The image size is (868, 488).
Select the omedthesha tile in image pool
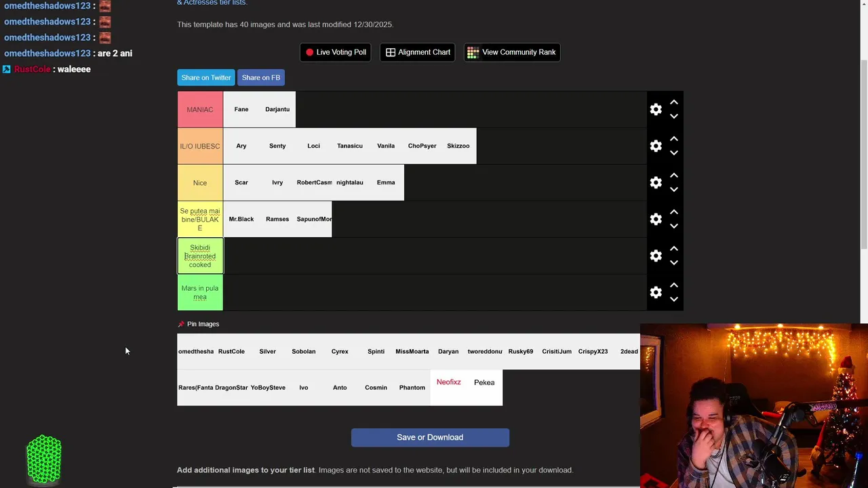[195, 351]
